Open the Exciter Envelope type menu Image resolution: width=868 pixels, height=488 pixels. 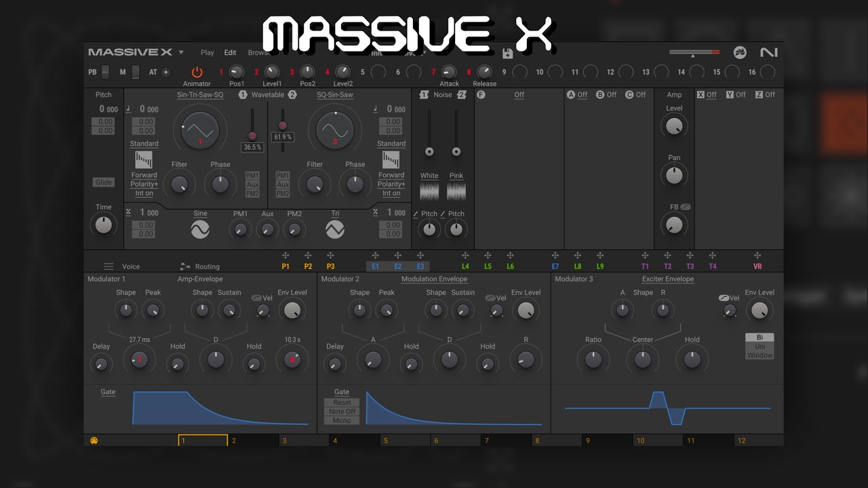coord(668,279)
